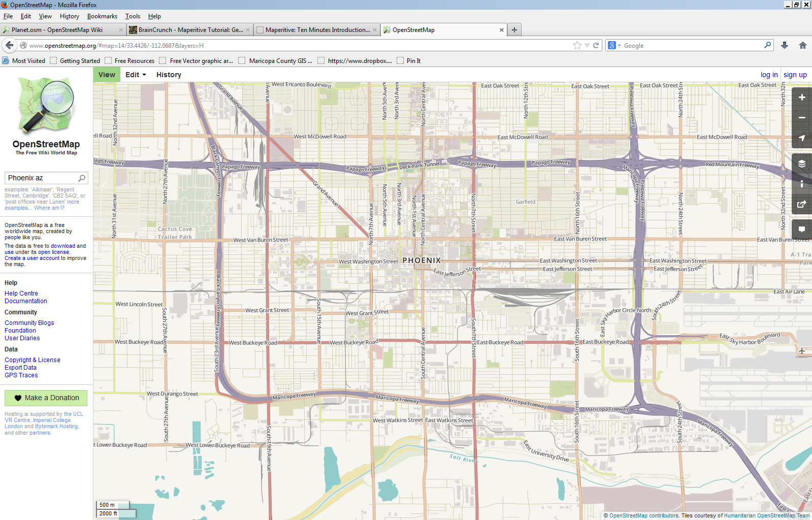Zoom out using the map minus button

802,118
